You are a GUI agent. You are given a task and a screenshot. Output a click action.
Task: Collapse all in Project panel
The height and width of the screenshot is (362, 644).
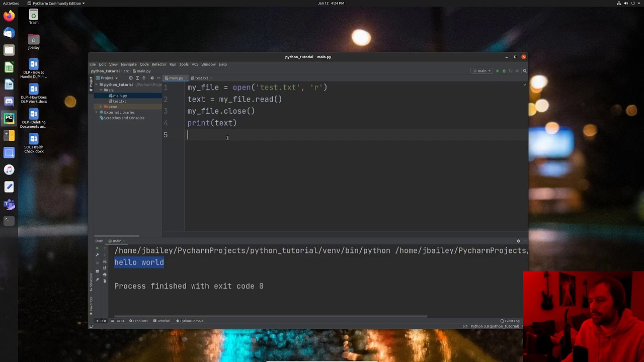[x=144, y=78]
